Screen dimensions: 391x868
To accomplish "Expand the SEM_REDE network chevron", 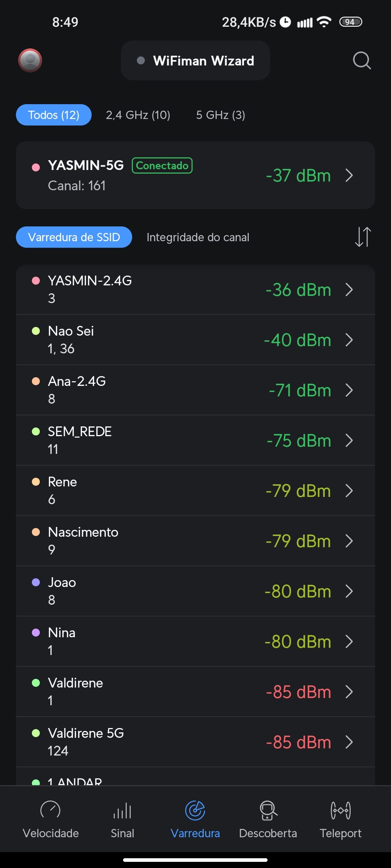I will (349, 441).
